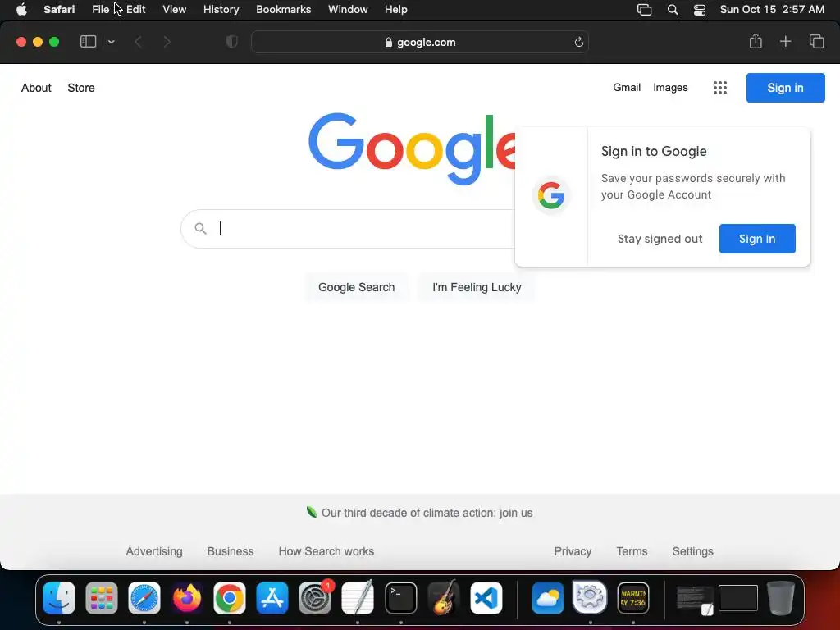Image resolution: width=840 pixels, height=630 pixels.
Task: Open Spotlight search in menu bar
Action: pos(673,10)
